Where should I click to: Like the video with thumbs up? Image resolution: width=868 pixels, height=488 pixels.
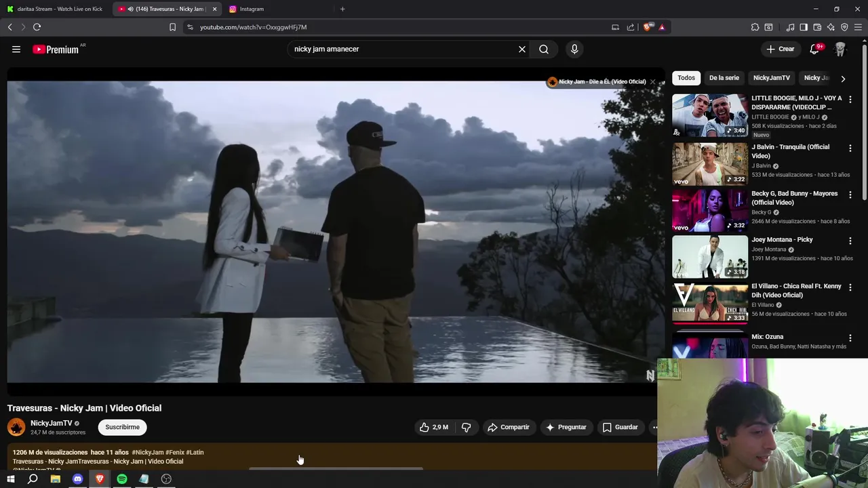coord(433,427)
